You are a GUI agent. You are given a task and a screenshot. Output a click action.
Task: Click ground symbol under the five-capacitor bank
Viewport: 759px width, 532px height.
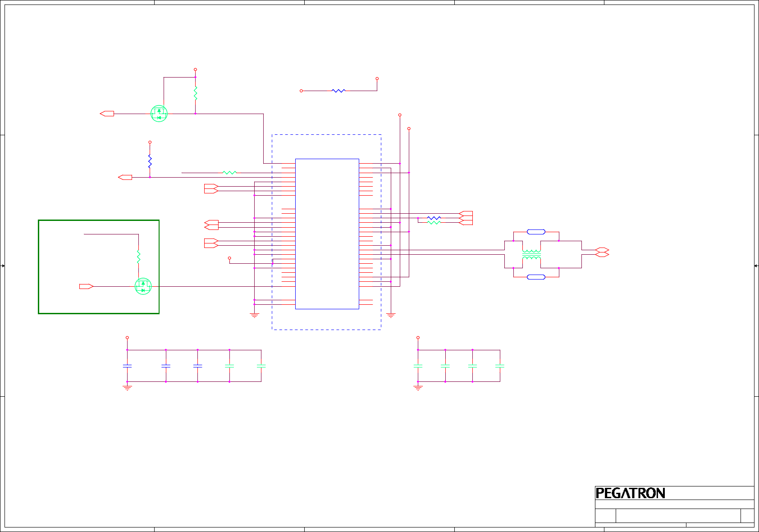point(127,388)
